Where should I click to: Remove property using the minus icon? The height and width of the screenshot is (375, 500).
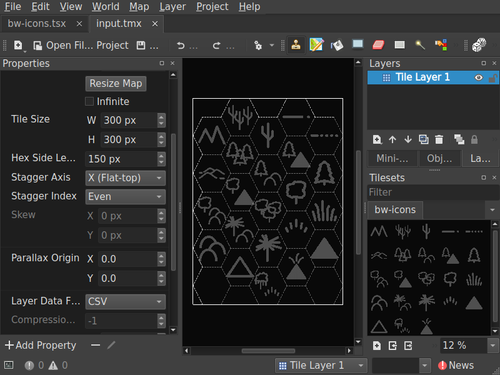[x=96, y=345]
